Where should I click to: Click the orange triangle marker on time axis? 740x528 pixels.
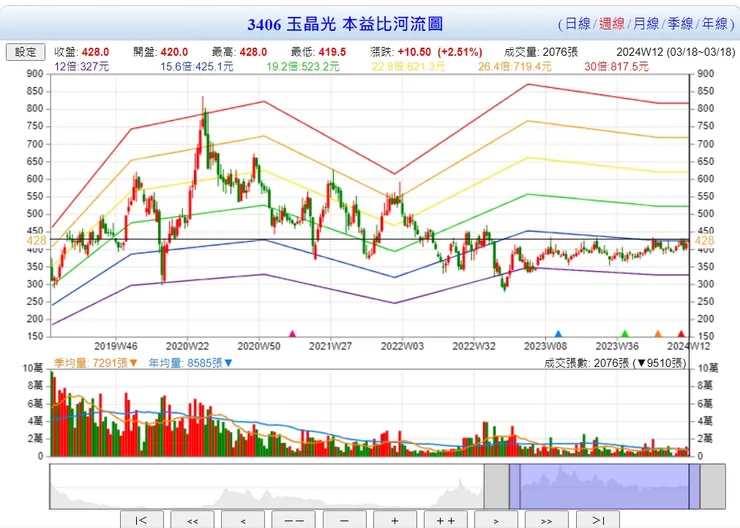(658, 334)
